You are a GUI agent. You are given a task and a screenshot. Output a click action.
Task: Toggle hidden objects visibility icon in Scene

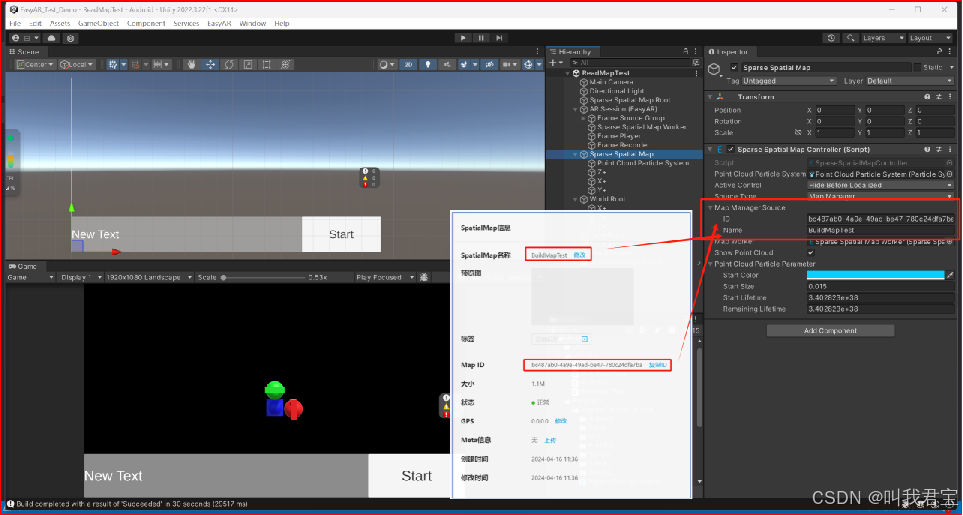point(489,64)
